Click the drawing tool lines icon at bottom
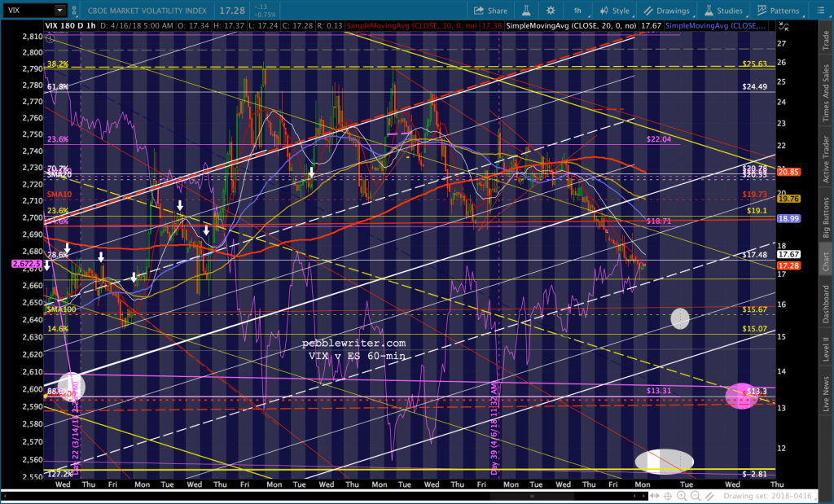Image resolution: width=834 pixels, height=504 pixels. 709,496
